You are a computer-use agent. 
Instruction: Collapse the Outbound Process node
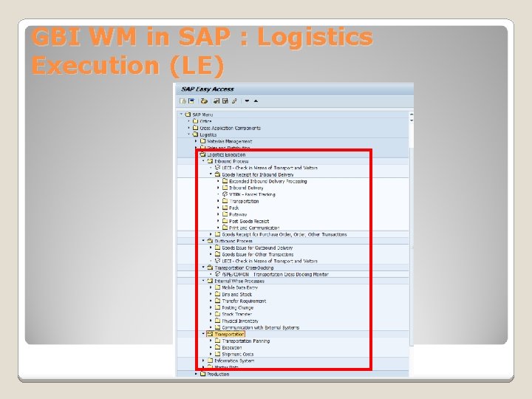point(204,241)
